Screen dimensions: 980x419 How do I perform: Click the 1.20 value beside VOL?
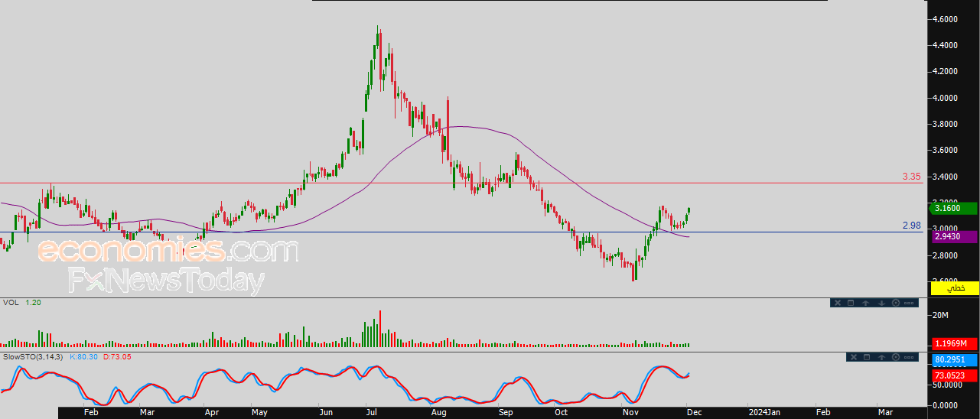coord(33,303)
